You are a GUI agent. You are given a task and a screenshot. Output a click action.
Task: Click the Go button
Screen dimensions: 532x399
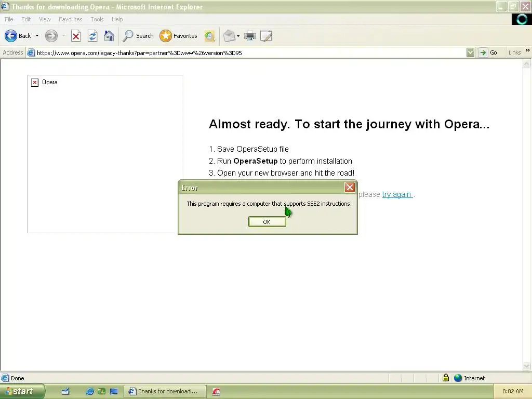pyautogui.click(x=488, y=52)
